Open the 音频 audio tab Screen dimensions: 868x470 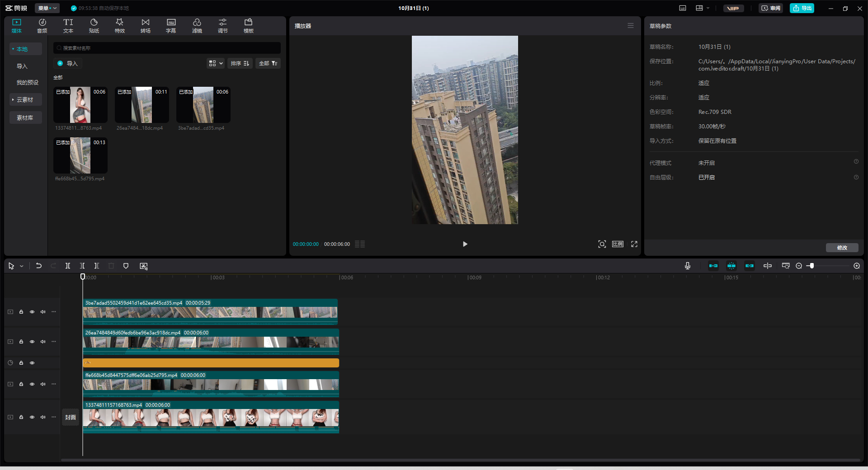tap(42, 26)
